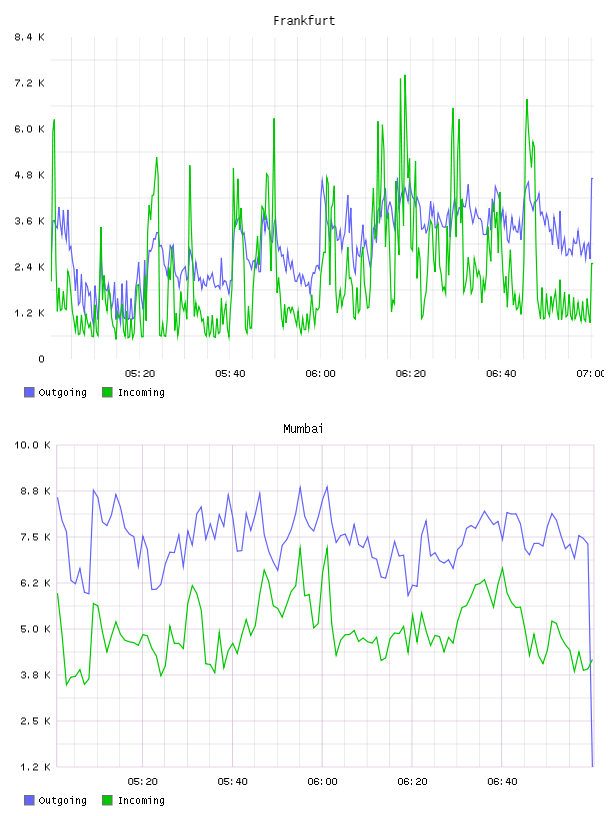This screenshot has height=816, width=608.
Task: Click the blue Outgoing swatch in Frankfurt legend
Action: tap(29, 392)
